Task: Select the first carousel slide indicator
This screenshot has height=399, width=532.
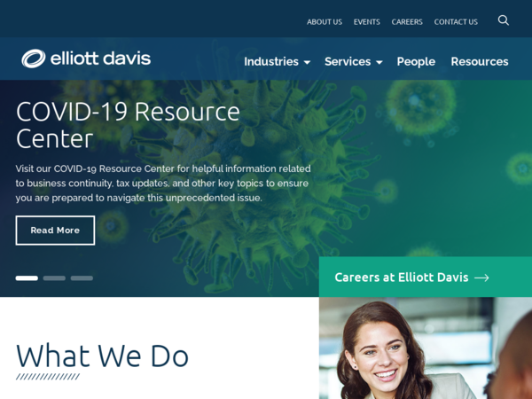Action: 27,278
